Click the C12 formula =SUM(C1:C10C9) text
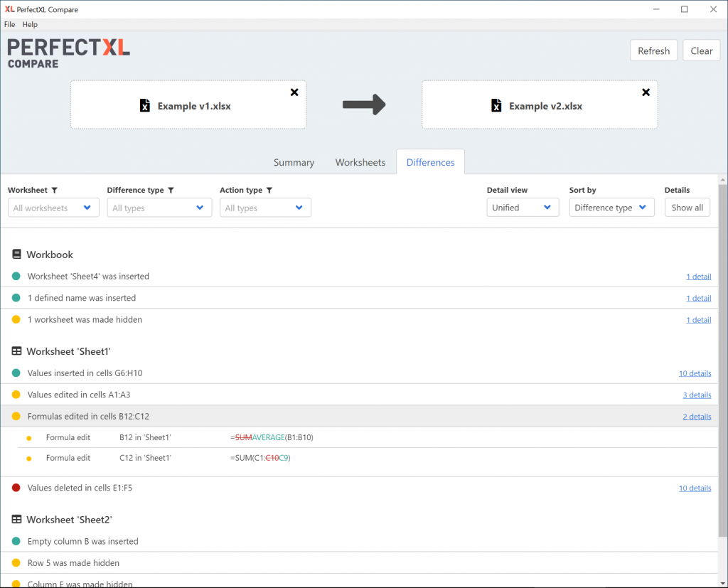The width and height of the screenshot is (728, 588). pos(260,458)
